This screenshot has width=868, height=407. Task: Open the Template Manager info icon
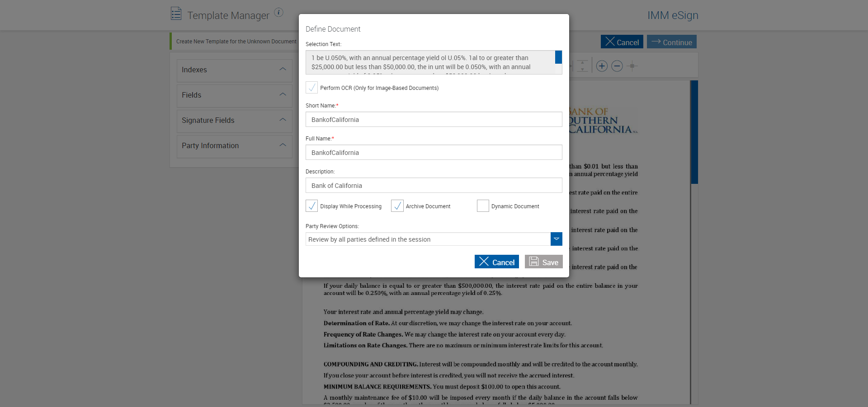click(x=279, y=12)
